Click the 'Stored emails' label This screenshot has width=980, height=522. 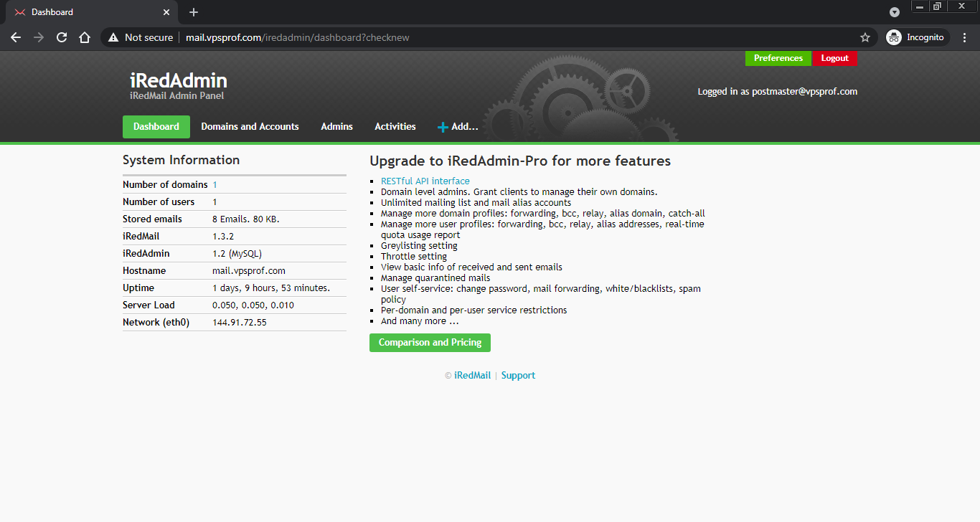[152, 219]
